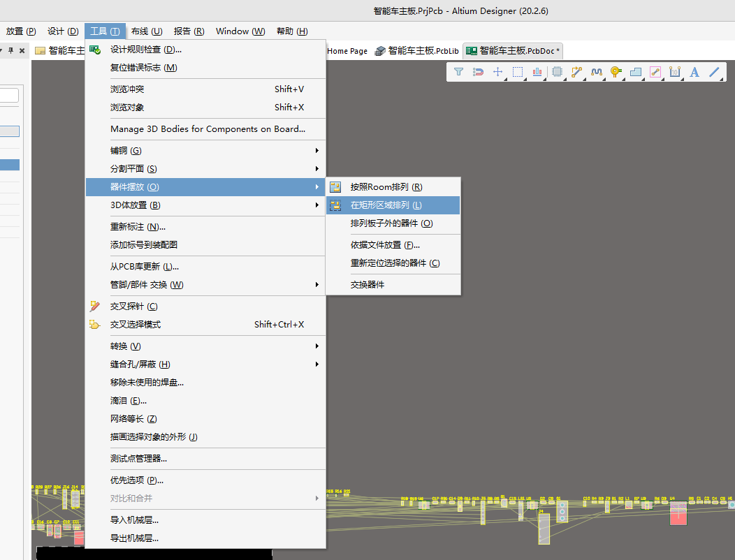The image size is (735, 560).
Task: Choose 依据文件放置 (F)... submenu item
Action: click(x=393, y=245)
